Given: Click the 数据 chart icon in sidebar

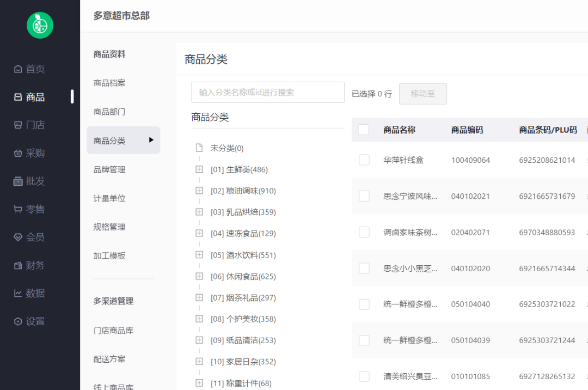Looking at the screenshot, I should pyautogui.click(x=18, y=294).
